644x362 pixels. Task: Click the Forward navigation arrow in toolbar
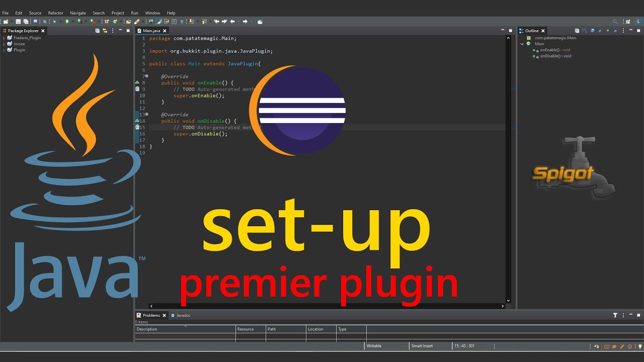pyautogui.click(x=245, y=22)
